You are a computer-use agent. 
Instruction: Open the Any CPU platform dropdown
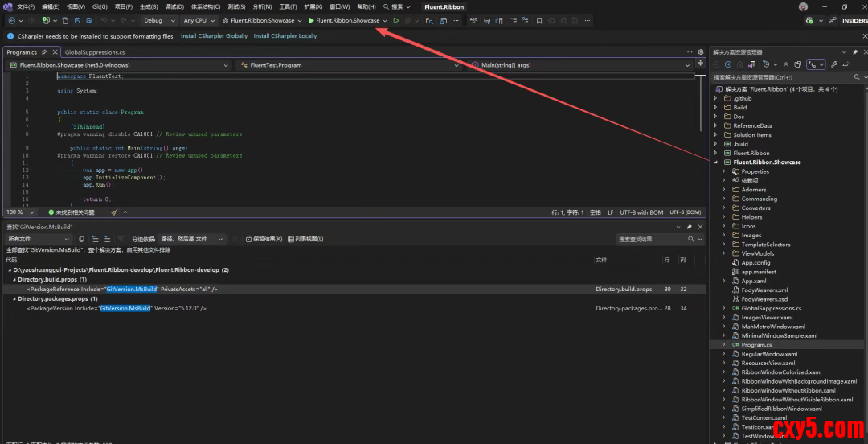(198, 20)
